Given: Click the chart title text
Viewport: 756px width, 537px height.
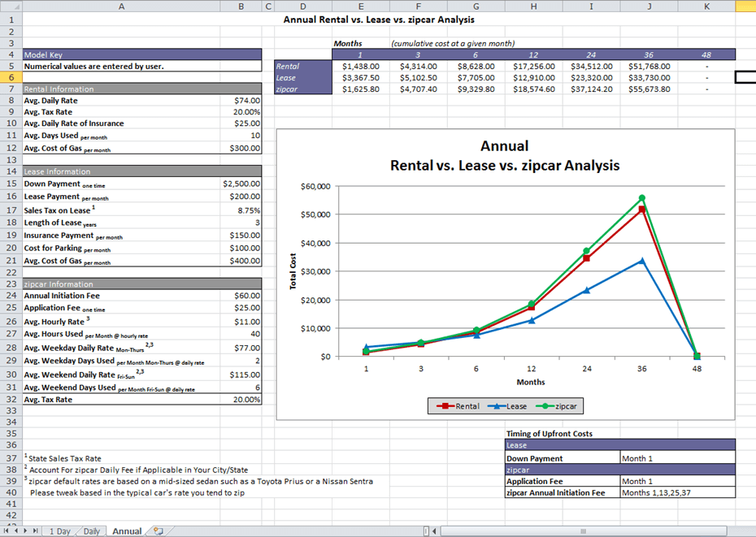Looking at the screenshot, I should click(x=504, y=156).
